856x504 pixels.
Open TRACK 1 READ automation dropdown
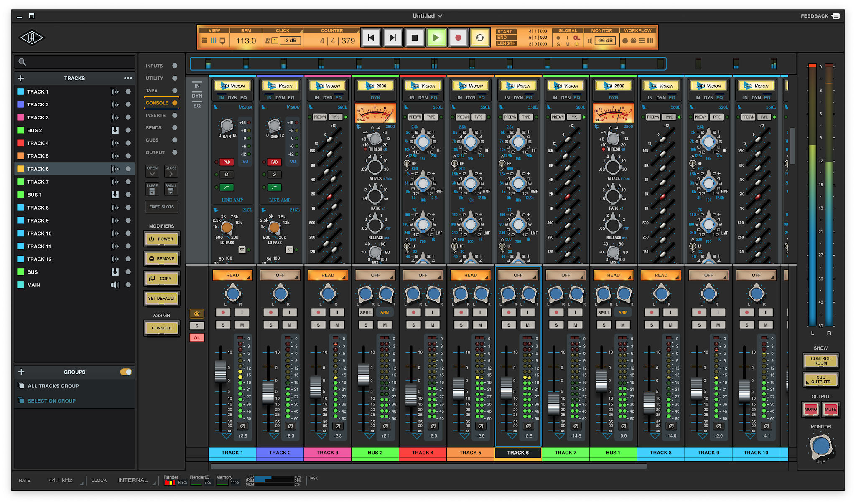232,275
